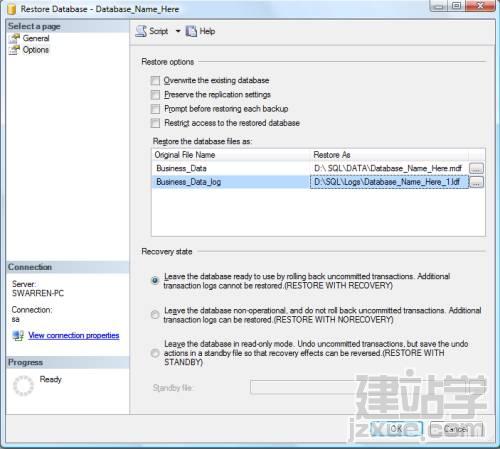
Task: Select RESTORE WITH RECOVERY radio option
Action: point(155,280)
